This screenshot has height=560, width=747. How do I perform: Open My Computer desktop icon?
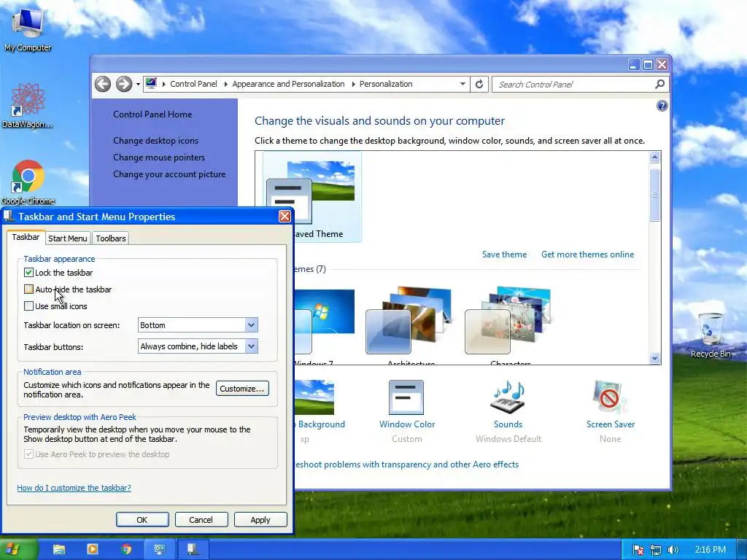coord(28,29)
